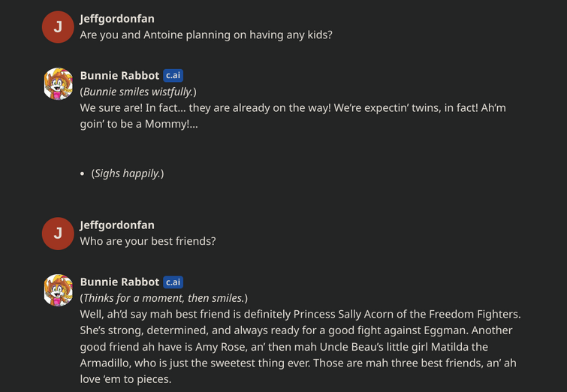Open Jeffgordonfan's avatar beside the best friends question
The image size is (567, 392).
(x=58, y=234)
